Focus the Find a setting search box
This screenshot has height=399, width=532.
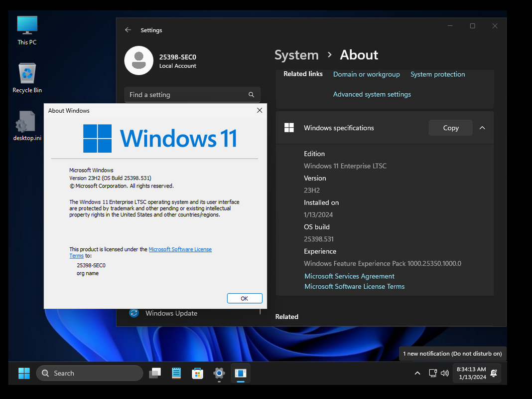[x=192, y=95]
